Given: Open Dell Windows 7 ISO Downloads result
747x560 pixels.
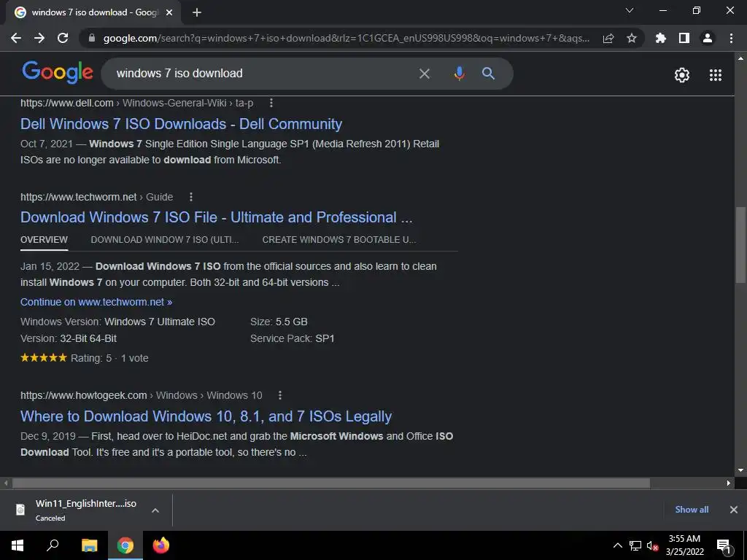Looking at the screenshot, I should [181, 124].
